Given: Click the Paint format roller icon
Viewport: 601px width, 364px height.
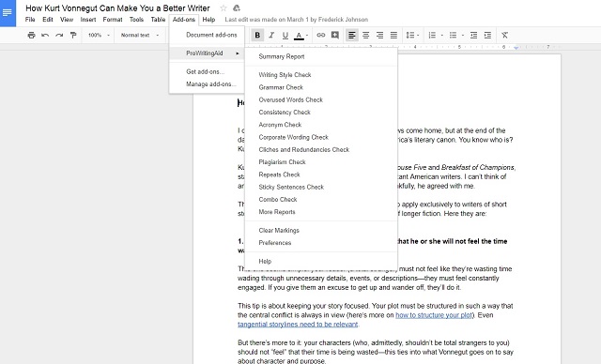Looking at the screenshot, I should (73, 36).
